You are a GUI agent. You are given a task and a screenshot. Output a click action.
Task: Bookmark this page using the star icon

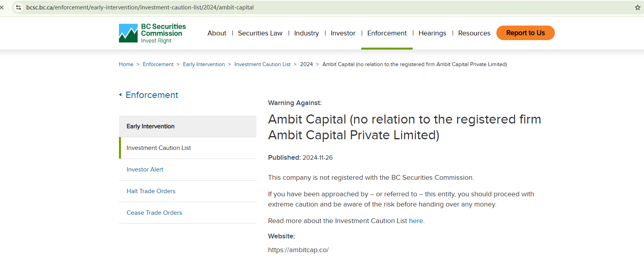[x=637, y=7]
